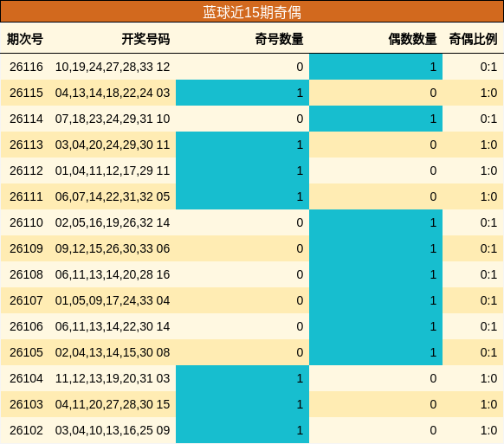Click numbers 04,13,14,18,22,24 03

pyautogui.click(x=113, y=93)
